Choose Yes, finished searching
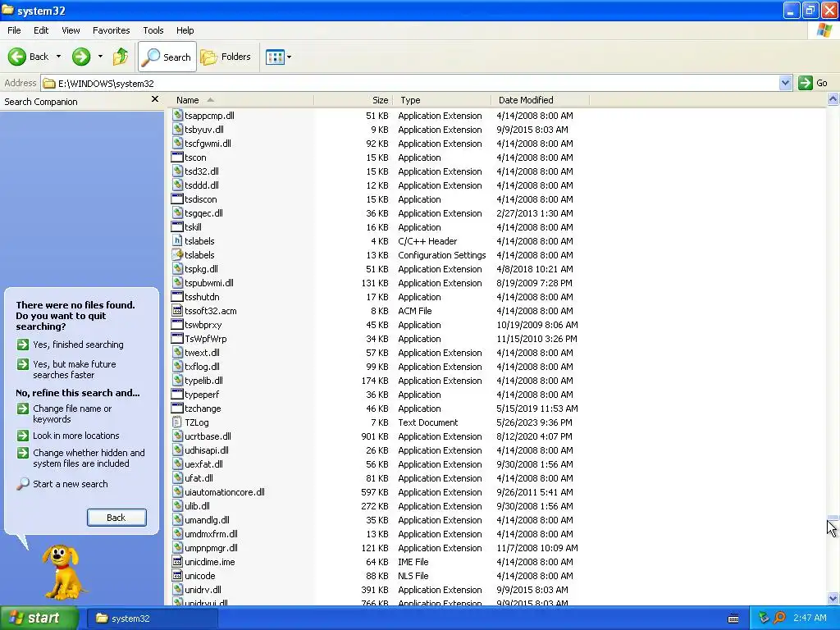 78,345
